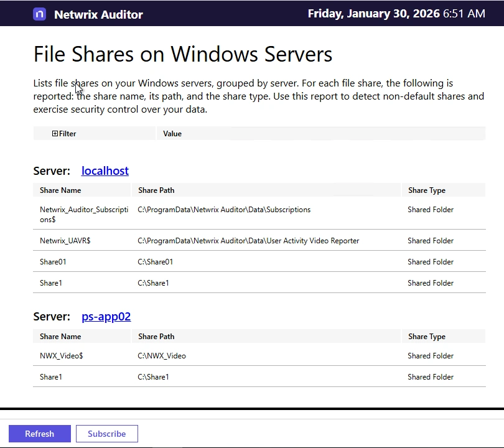Click the Netwrix Auditor header title text
This screenshot has height=448, width=504.
[x=98, y=14]
